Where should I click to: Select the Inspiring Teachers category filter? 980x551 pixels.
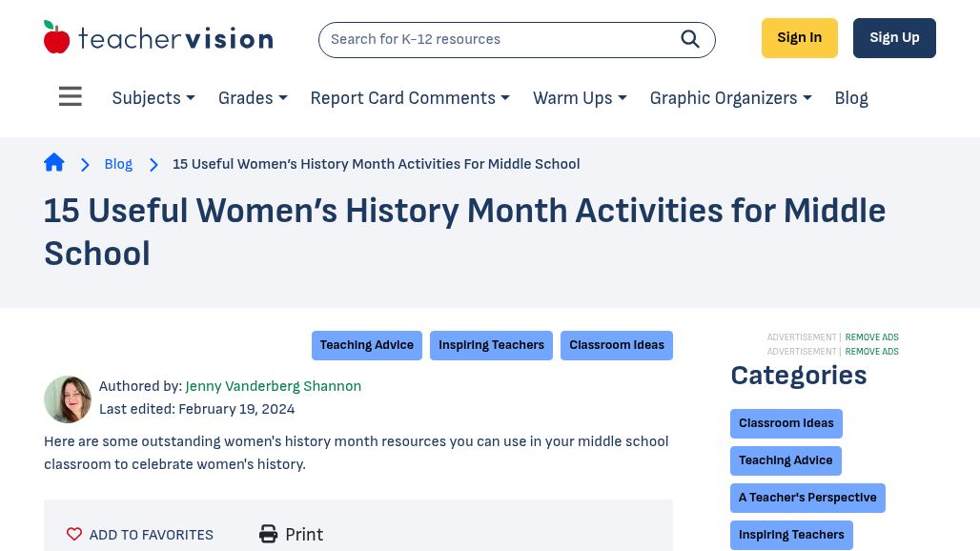tap(791, 535)
